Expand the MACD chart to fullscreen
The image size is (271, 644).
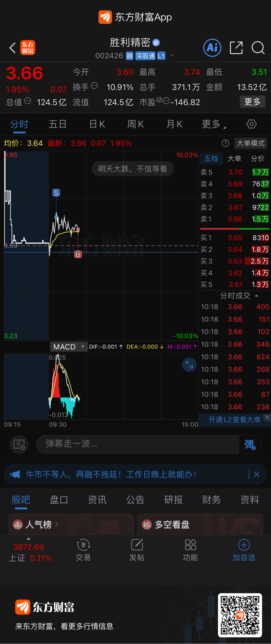coord(189,365)
